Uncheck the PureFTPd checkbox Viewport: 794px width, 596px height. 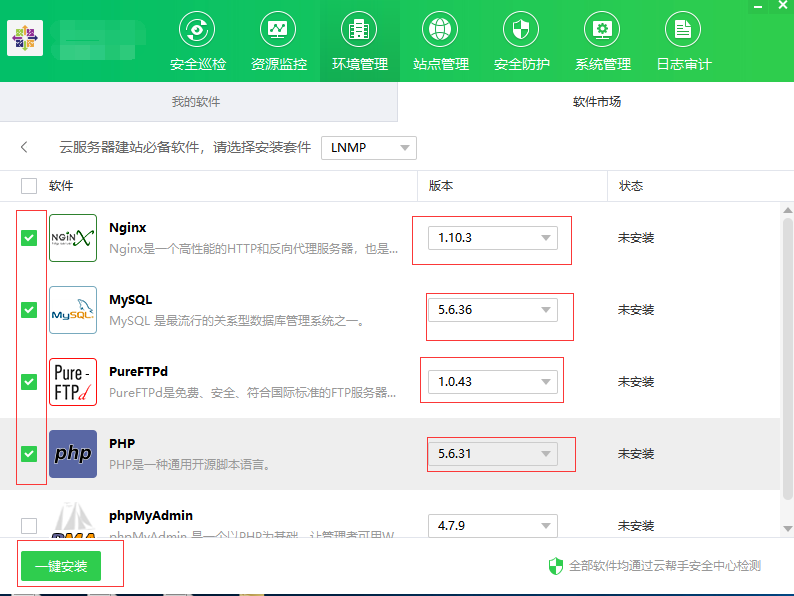coord(29,382)
